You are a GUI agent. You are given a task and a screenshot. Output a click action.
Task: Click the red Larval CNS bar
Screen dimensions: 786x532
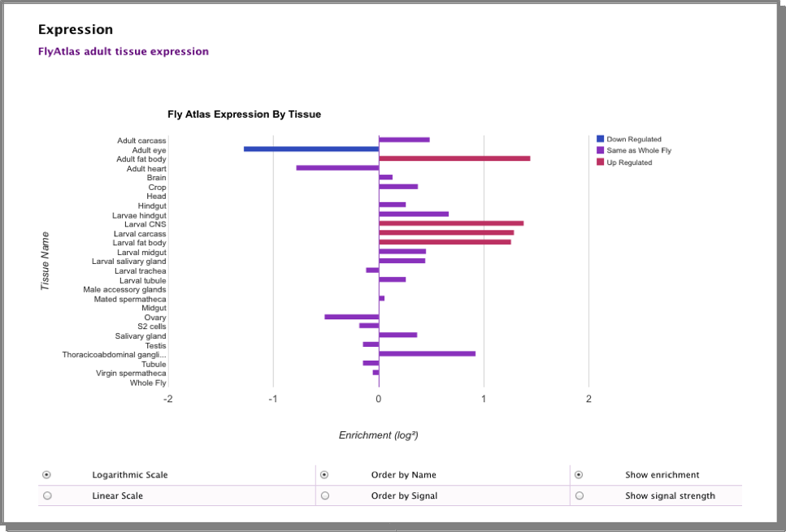(x=451, y=223)
